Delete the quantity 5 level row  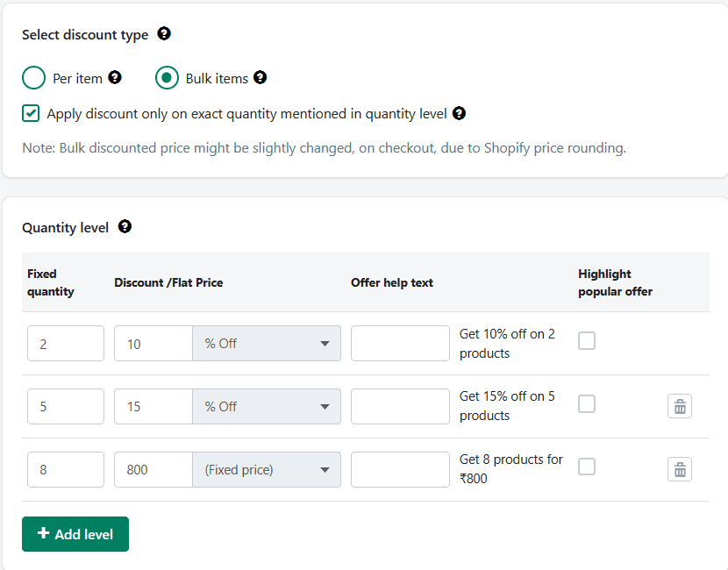pos(680,406)
